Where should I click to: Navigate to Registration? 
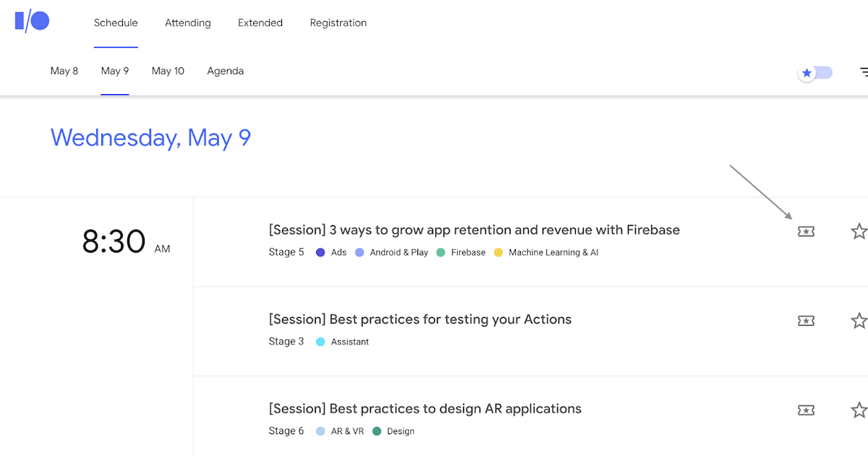(338, 23)
